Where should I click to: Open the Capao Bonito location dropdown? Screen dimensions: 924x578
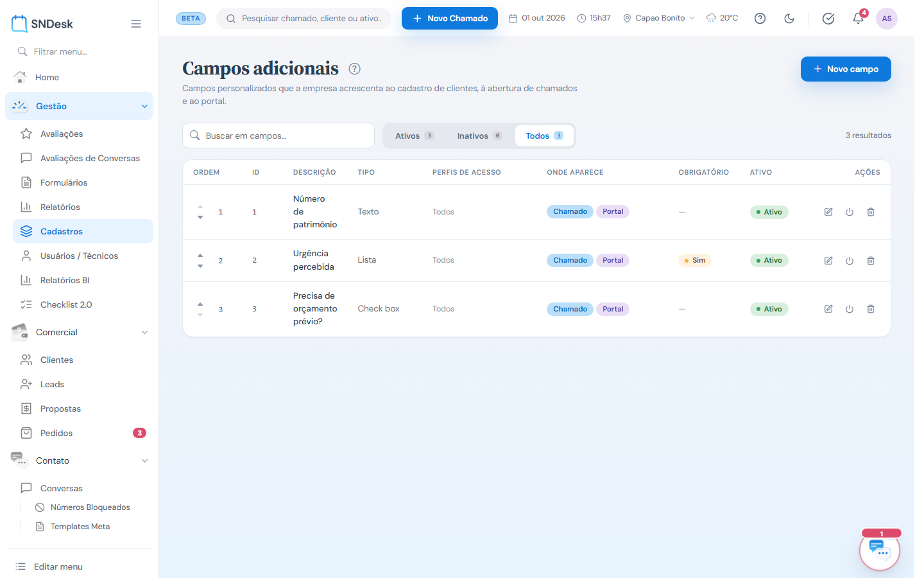point(659,18)
